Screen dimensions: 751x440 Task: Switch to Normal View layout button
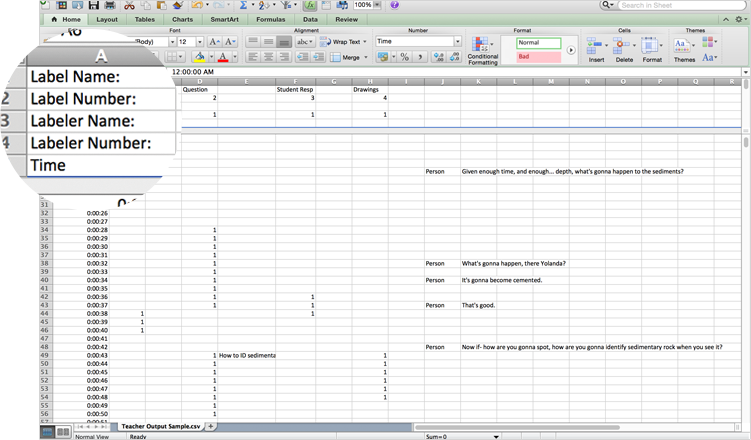pyautogui.click(x=47, y=432)
